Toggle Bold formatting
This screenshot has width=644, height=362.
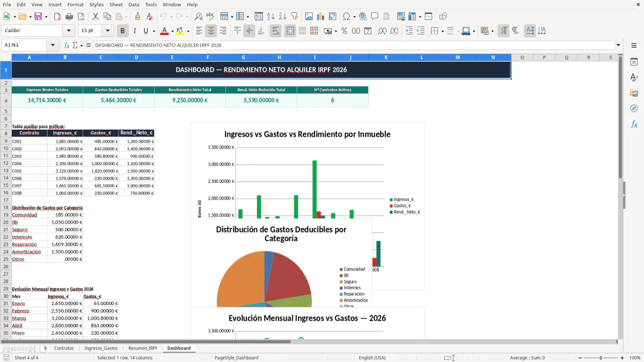coord(122,31)
